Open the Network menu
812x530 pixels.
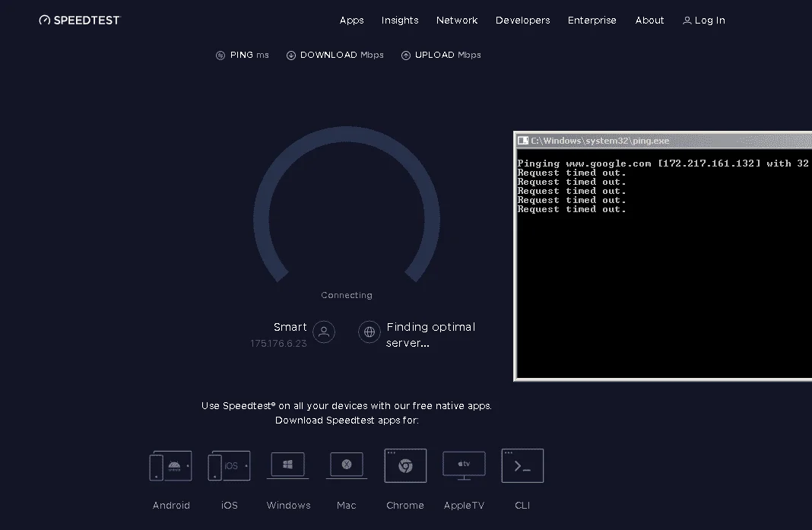(x=457, y=21)
